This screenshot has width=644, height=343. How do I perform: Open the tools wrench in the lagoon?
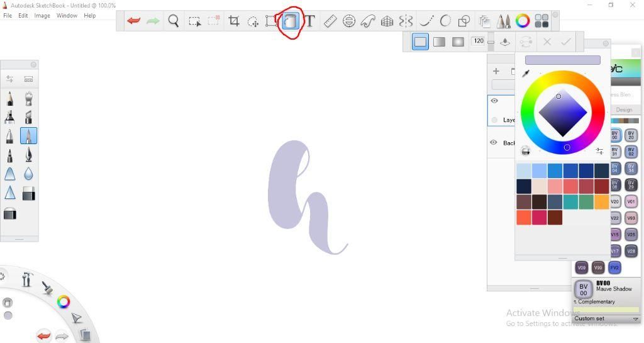point(26,279)
